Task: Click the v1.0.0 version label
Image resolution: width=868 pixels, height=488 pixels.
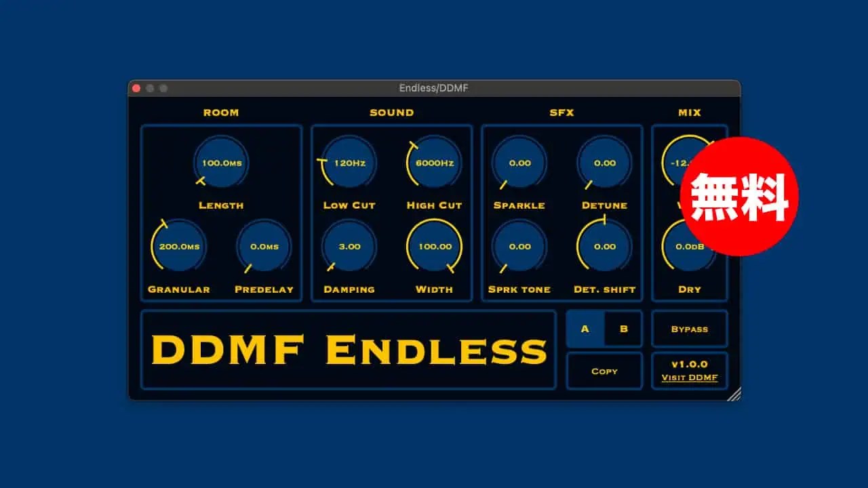Action: (x=690, y=365)
